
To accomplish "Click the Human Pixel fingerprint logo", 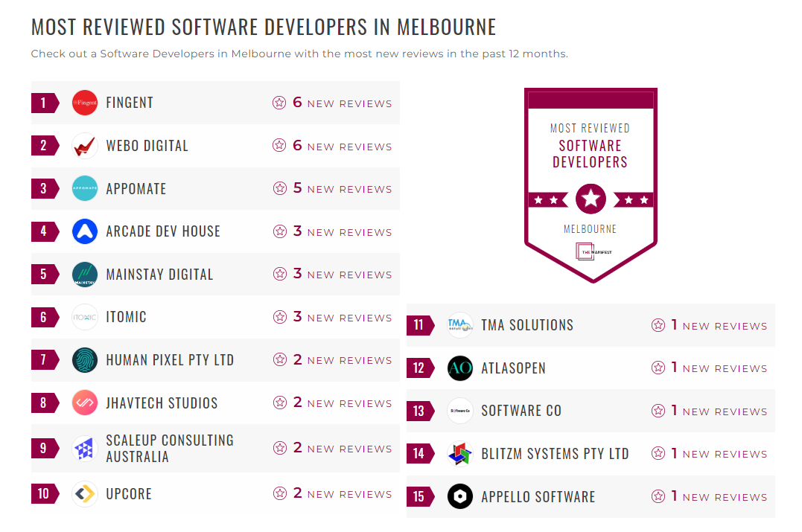I will point(84,359).
